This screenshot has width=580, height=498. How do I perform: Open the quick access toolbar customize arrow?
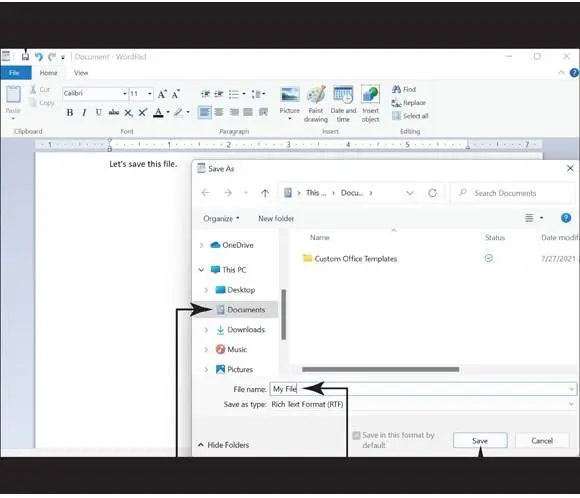tap(63, 57)
